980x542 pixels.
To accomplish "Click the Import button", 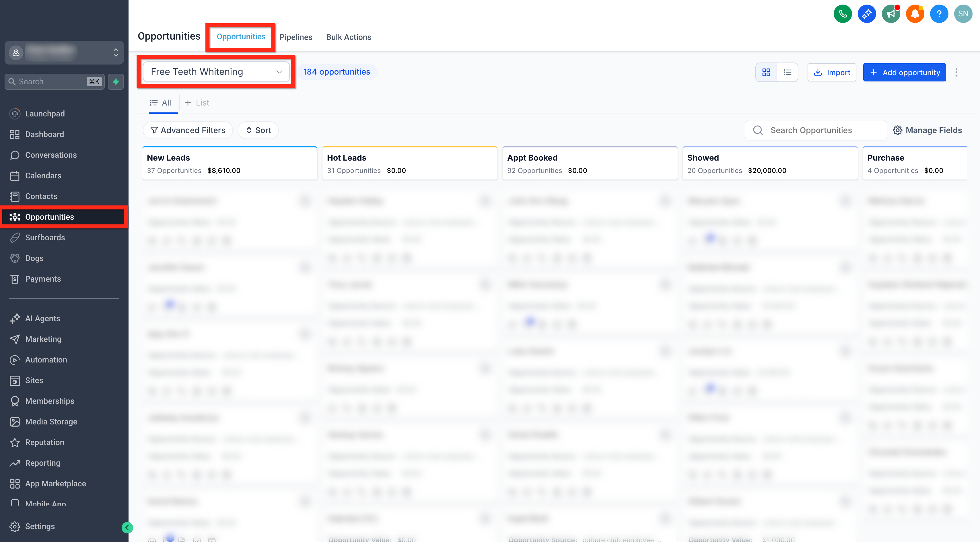I will pyautogui.click(x=832, y=72).
